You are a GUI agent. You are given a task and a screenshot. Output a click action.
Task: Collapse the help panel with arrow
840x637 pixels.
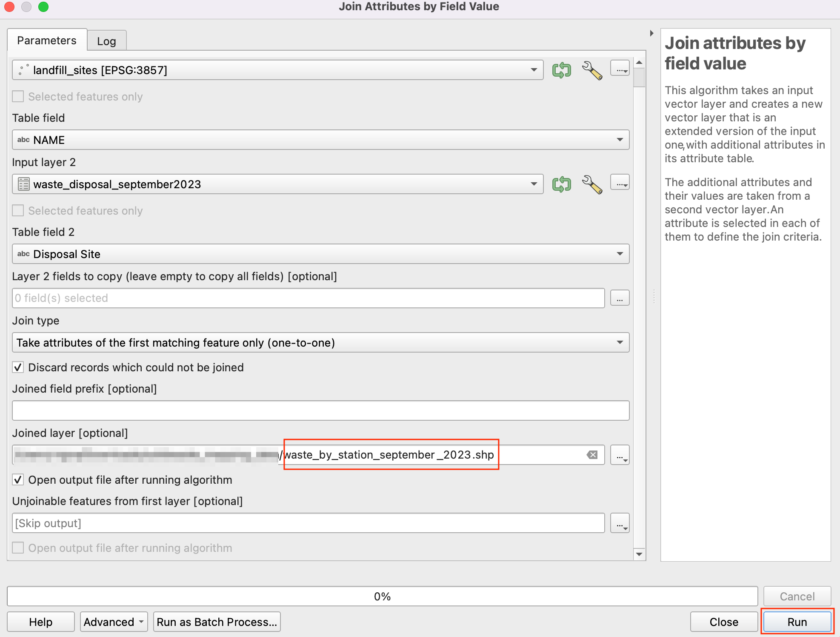(651, 33)
